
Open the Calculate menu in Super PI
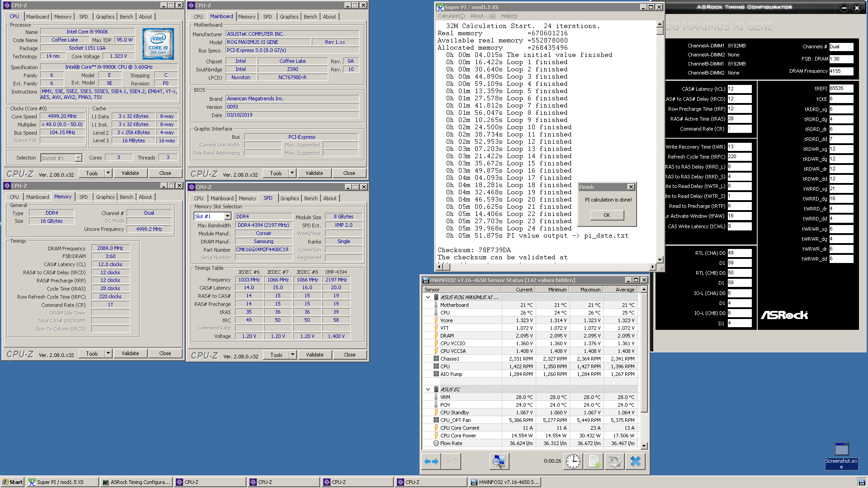click(x=451, y=16)
